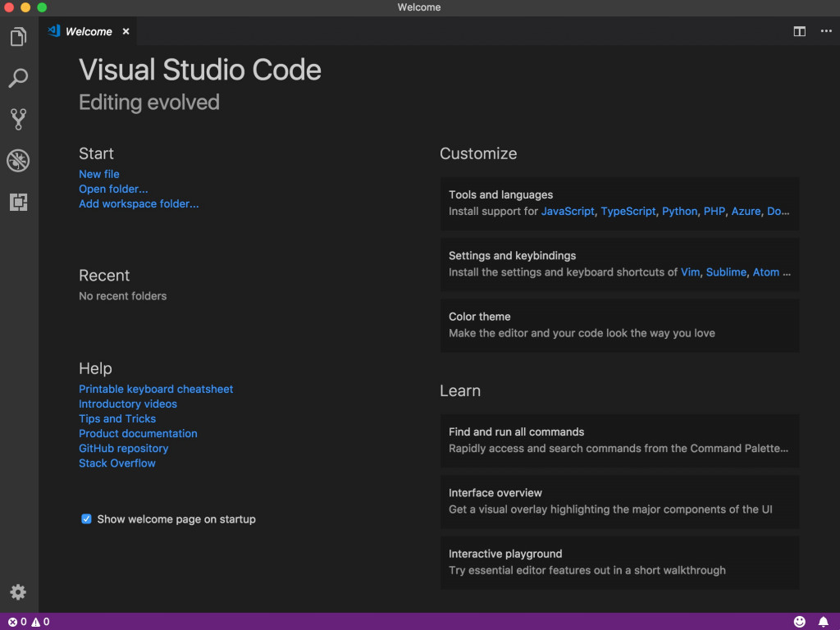Open the Explorer view in activity bar

pos(18,37)
